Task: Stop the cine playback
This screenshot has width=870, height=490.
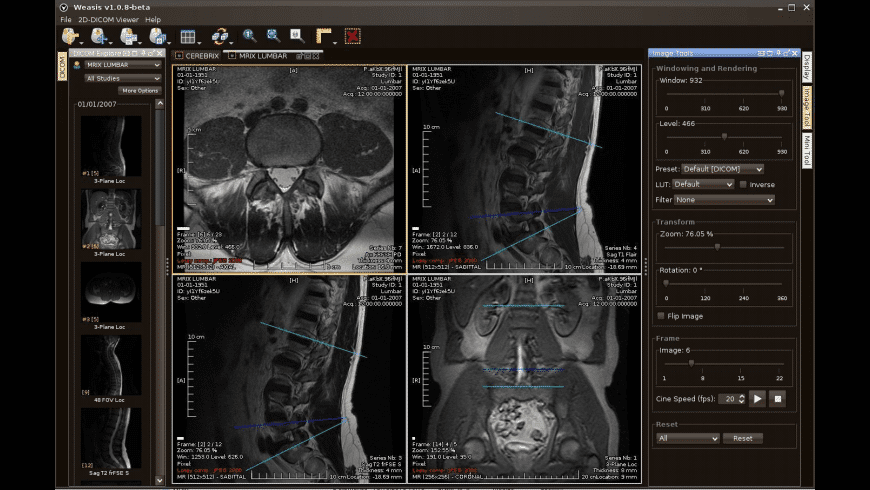Action: click(777, 398)
